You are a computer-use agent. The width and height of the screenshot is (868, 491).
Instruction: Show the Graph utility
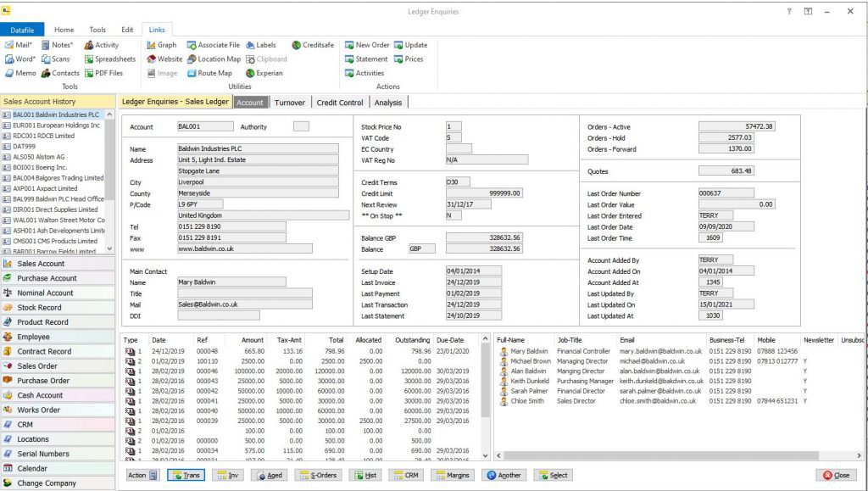click(162, 45)
